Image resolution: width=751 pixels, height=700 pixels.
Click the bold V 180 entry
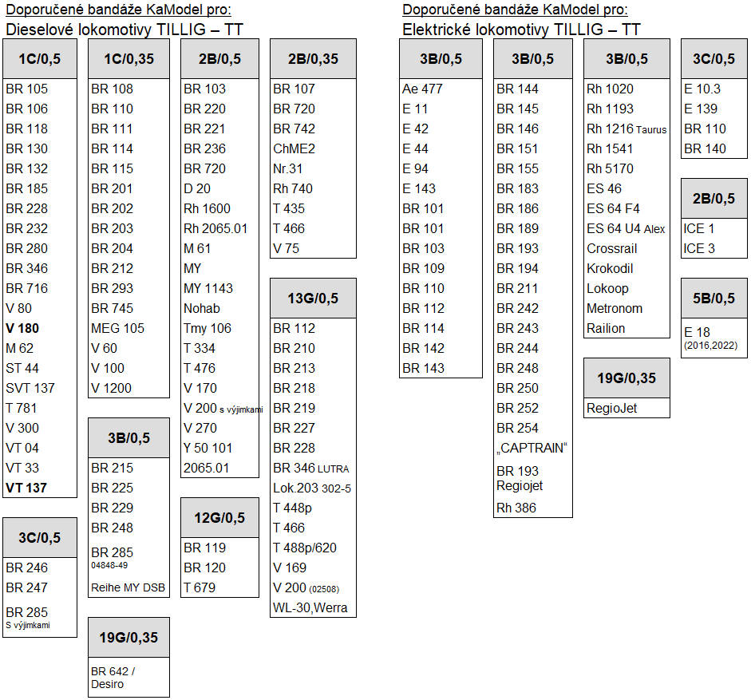click(22, 328)
